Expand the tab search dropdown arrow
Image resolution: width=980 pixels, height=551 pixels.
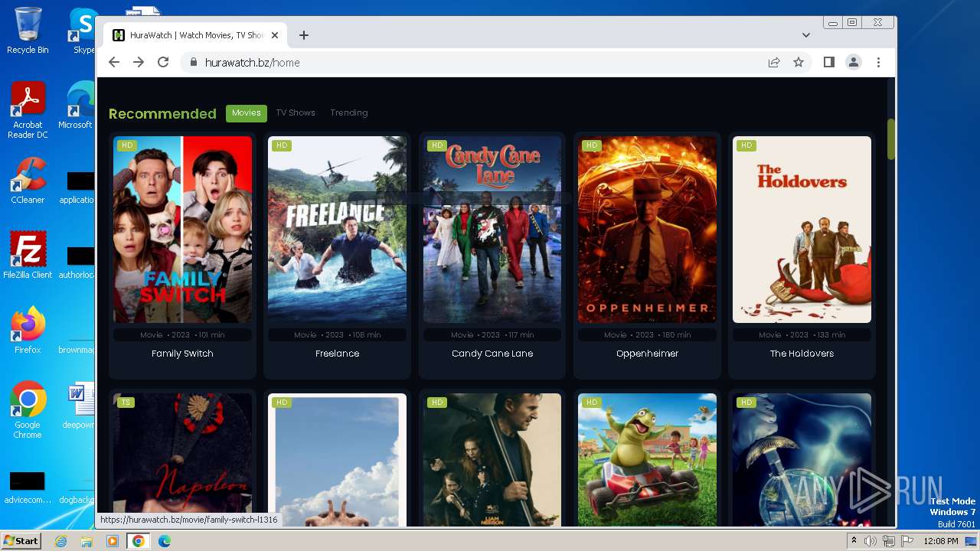pyautogui.click(x=806, y=35)
